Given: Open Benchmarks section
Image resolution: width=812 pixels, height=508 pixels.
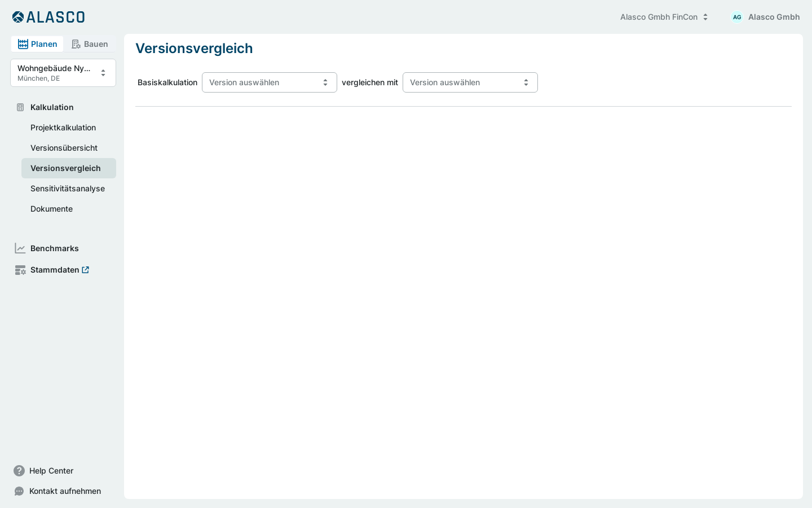Looking at the screenshot, I should click(55, 248).
